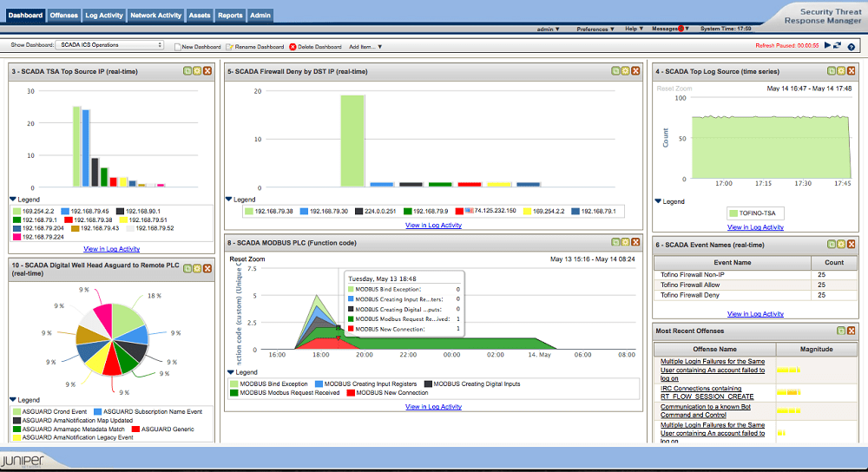View in Log Activity for Top Log Source
Image resolution: width=868 pixels, height=472 pixels.
(755, 227)
